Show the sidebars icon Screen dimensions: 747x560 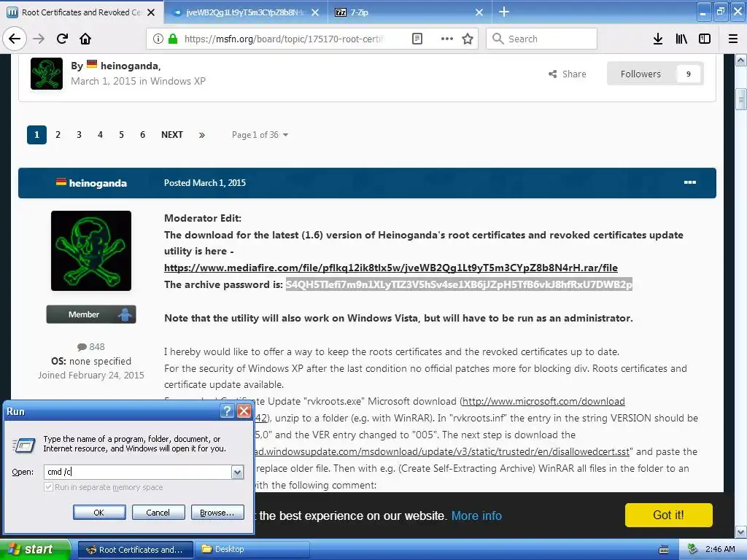[705, 39]
